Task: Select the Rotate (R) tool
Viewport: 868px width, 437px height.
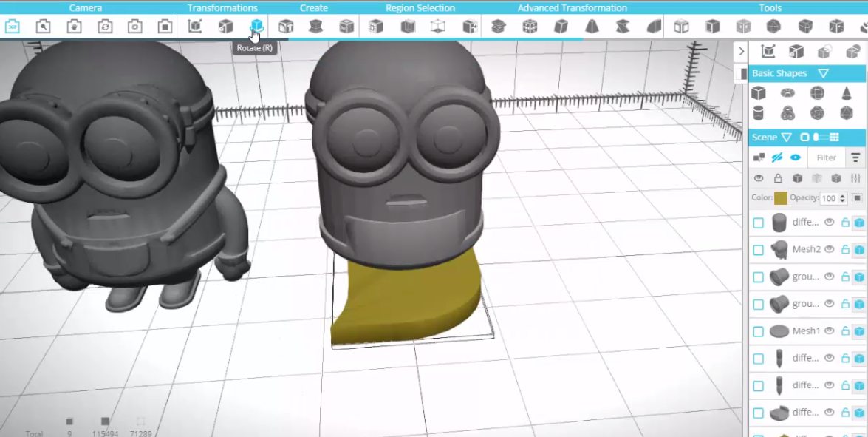Action: pos(256,26)
